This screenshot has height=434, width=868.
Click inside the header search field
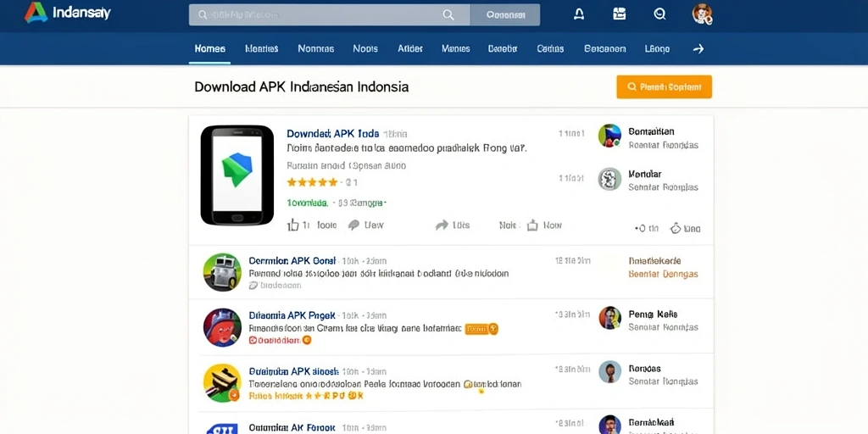330,15
